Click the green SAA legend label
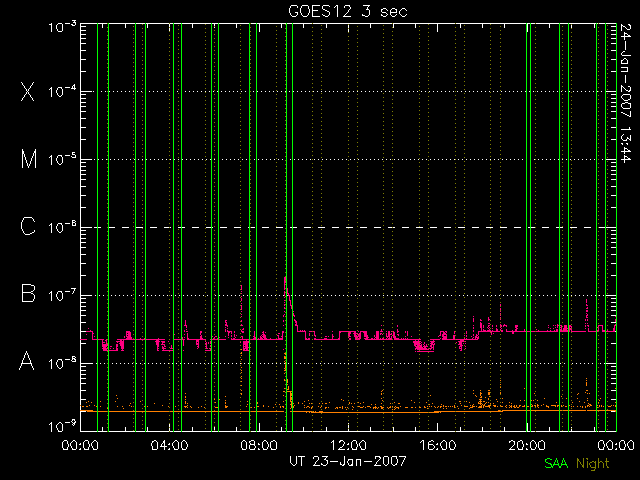 point(556,463)
